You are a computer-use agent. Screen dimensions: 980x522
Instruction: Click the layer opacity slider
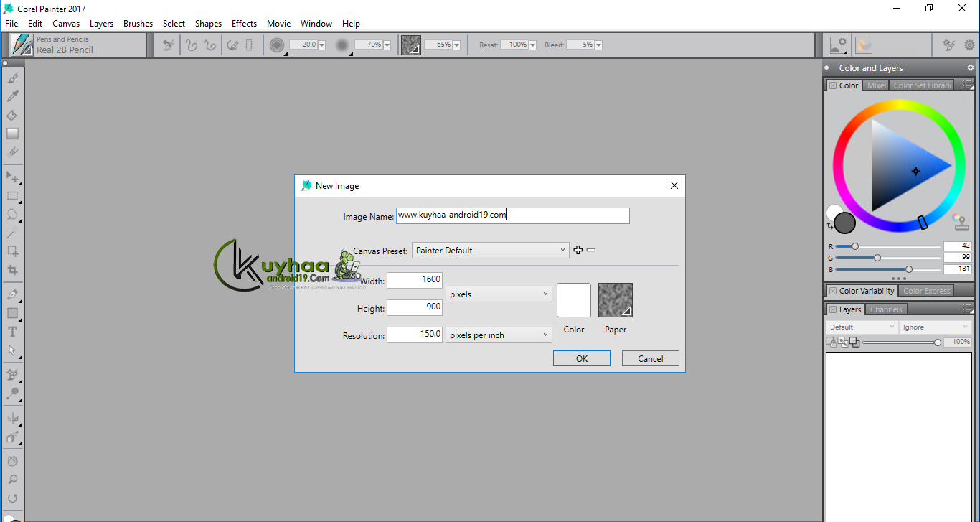[902, 342]
